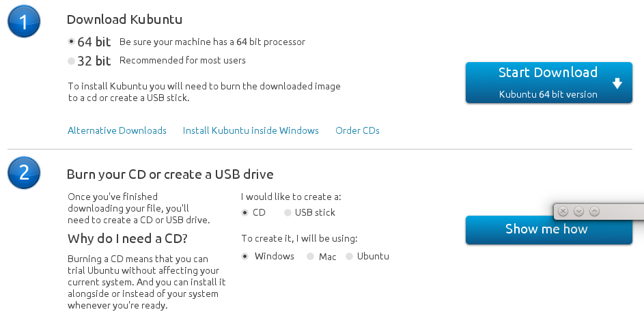Screen dimensions: 644x314
Task: Choose Ubuntu as the creation OS
Action: point(350,257)
